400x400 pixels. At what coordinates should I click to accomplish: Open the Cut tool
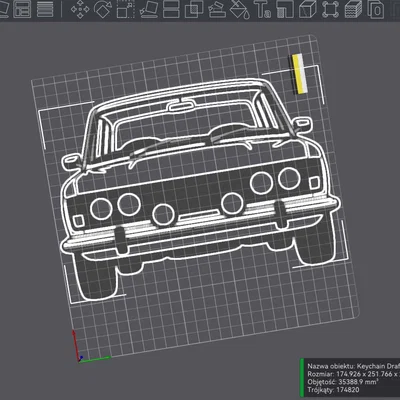[171, 9]
